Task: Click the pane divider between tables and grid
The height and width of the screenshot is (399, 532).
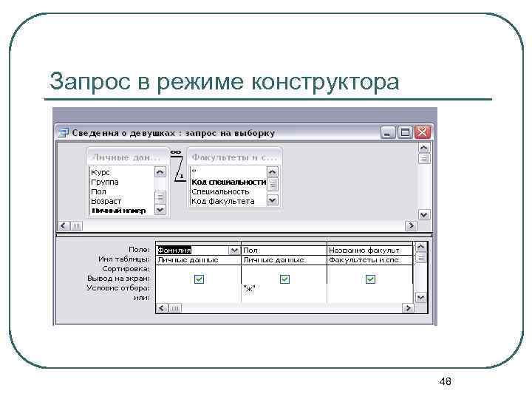Action: coord(244,235)
